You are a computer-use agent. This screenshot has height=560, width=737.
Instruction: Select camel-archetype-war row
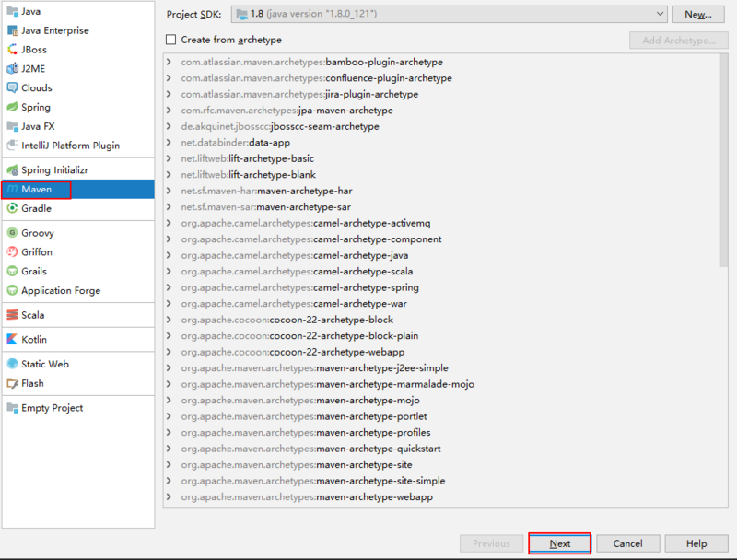pos(442,304)
